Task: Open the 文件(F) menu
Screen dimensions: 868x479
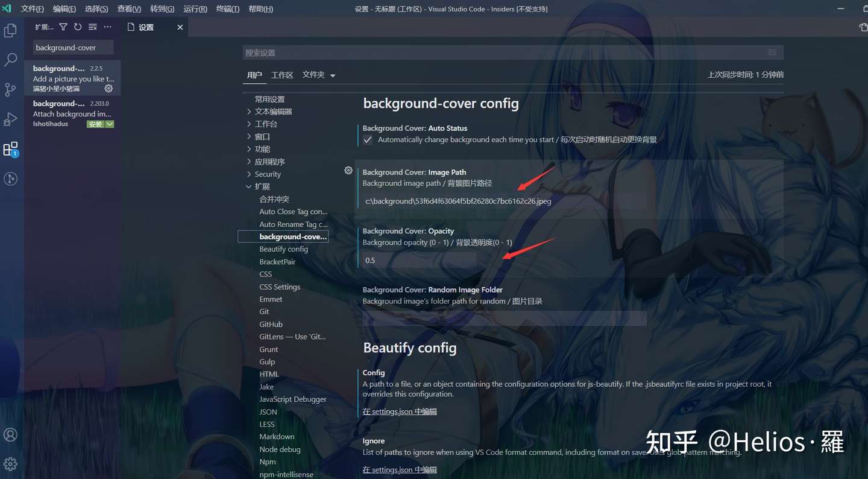Action: (x=33, y=9)
